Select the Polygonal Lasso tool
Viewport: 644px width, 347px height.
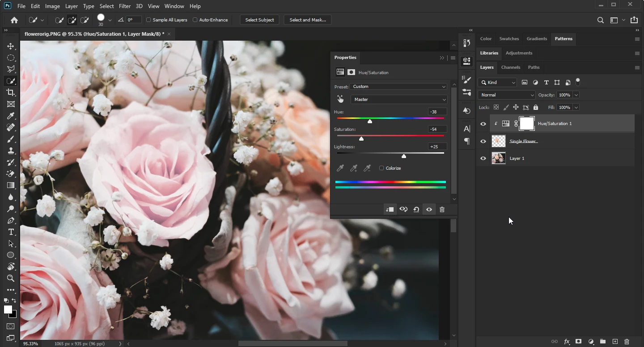click(x=11, y=70)
